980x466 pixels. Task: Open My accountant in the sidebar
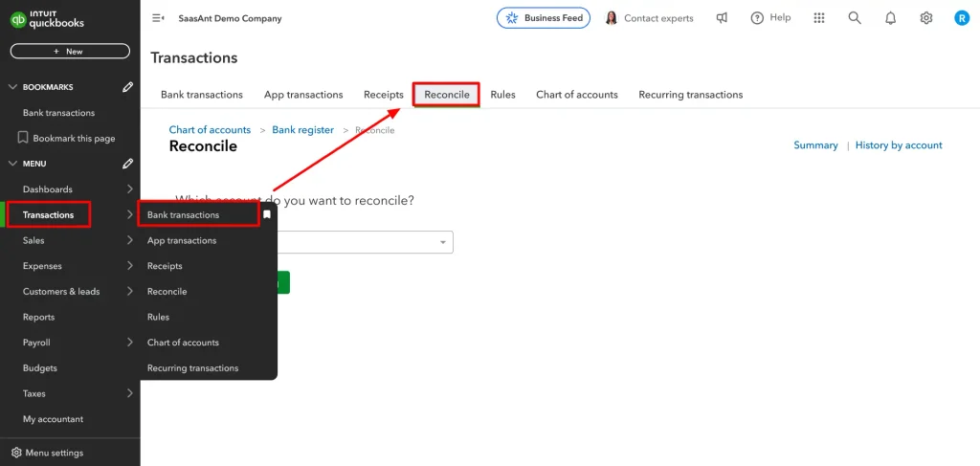53,419
